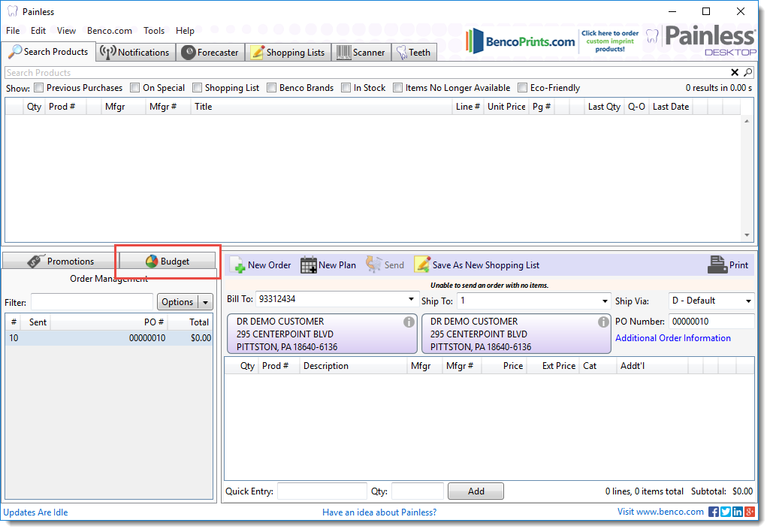Check Items No Longer Available
The image size is (770, 532).
pos(397,87)
